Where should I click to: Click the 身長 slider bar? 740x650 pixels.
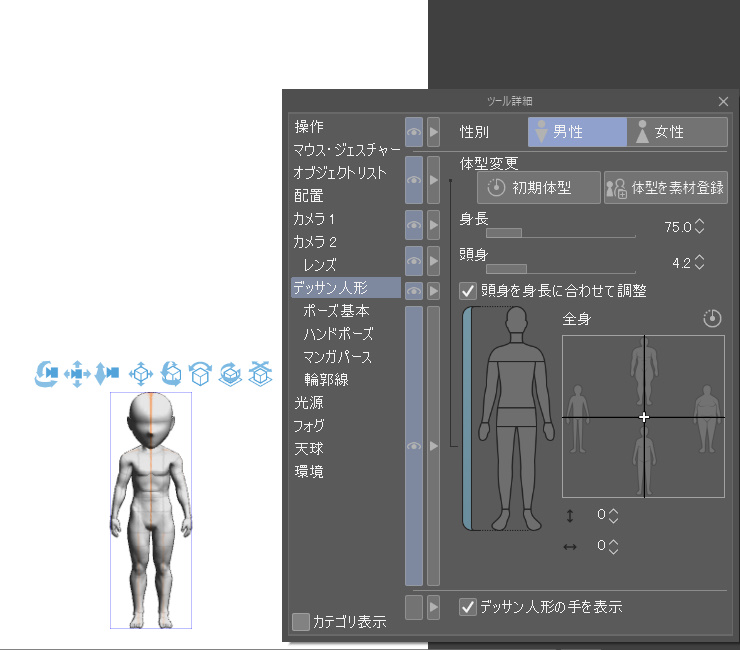point(560,233)
